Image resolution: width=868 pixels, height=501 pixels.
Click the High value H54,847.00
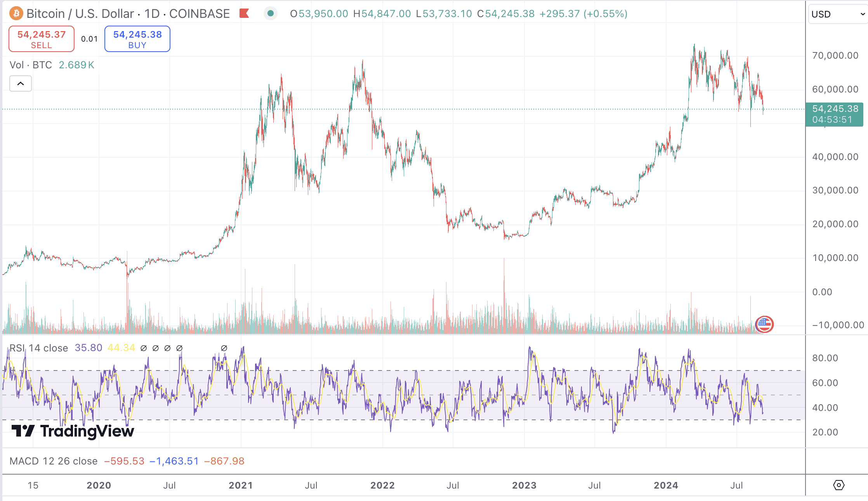[x=382, y=14]
